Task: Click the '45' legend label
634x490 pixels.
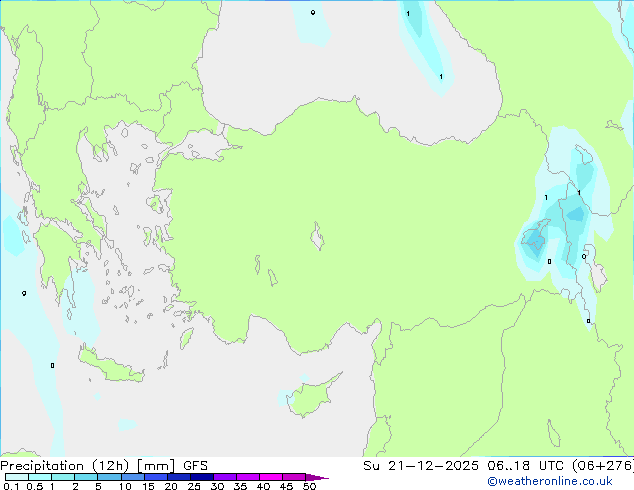Action: [x=286, y=486]
